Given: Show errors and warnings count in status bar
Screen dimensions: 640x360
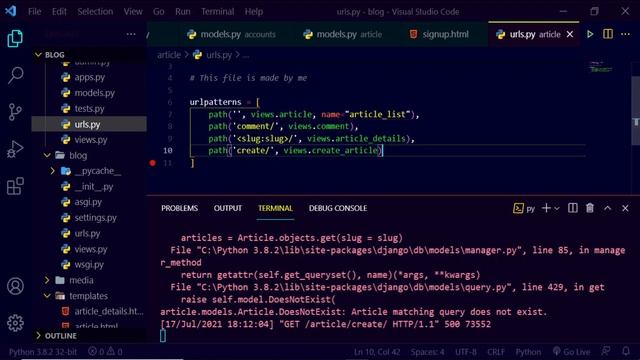Looking at the screenshot, I should [x=105, y=351].
